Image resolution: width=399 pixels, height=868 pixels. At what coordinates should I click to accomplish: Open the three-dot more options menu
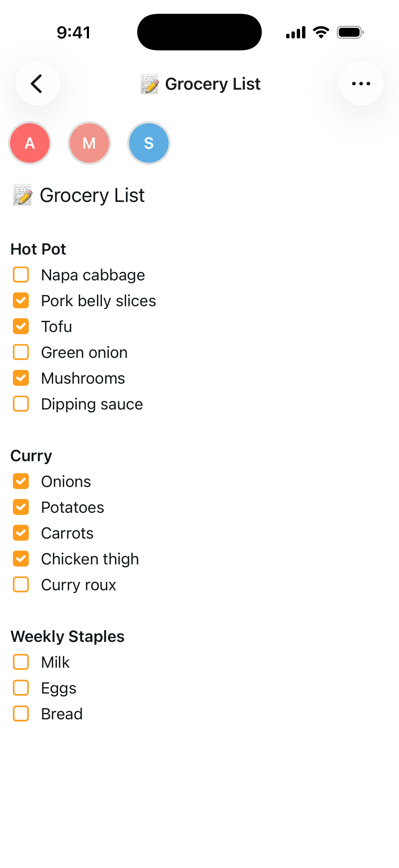tap(361, 83)
